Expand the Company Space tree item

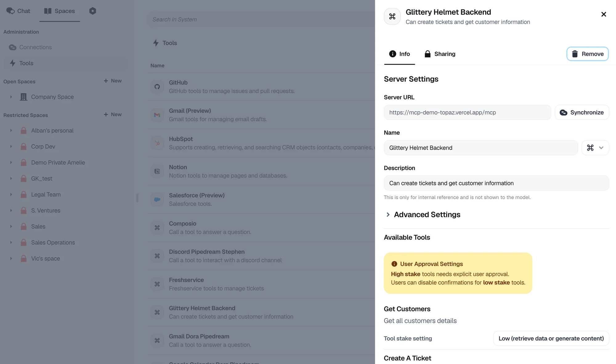click(11, 97)
